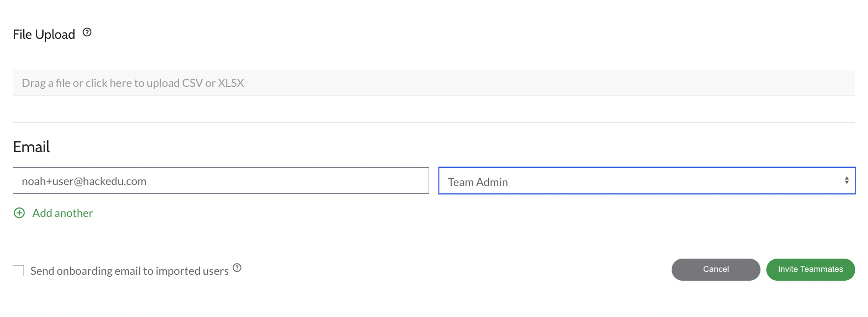Image resolution: width=868 pixels, height=317 pixels.
Task: Click the Send onboarding email to imported users label
Action: coord(130,271)
